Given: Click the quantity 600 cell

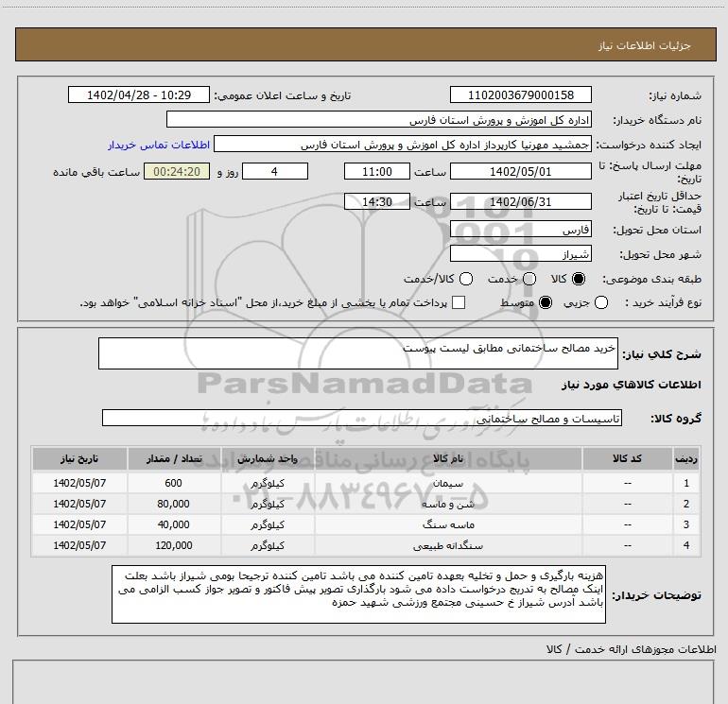Looking at the screenshot, I should click(174, 483).
